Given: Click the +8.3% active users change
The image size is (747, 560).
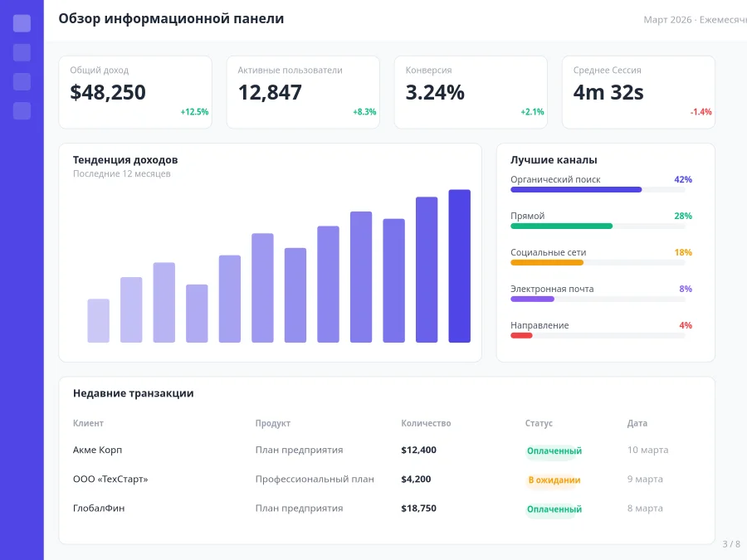Looking at the screenshot, I should pos(364,112).
